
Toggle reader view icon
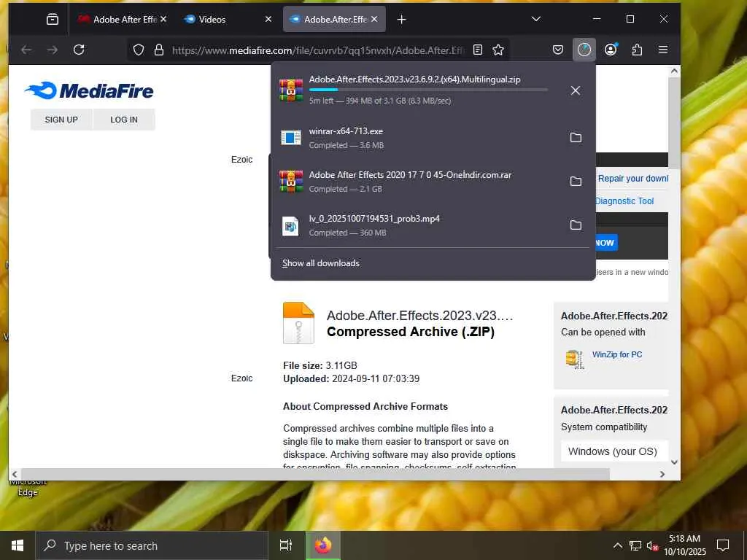(x=478, y=50)
